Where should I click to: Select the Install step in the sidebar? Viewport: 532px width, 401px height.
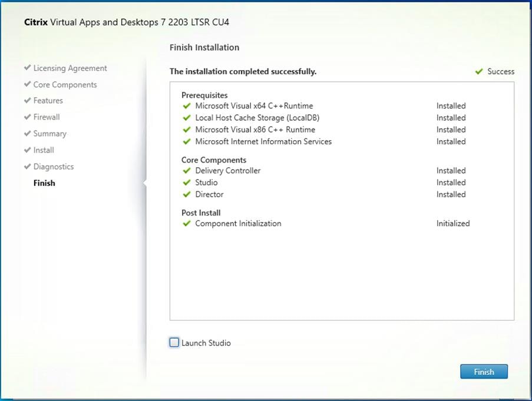click(x=42, y=150)
